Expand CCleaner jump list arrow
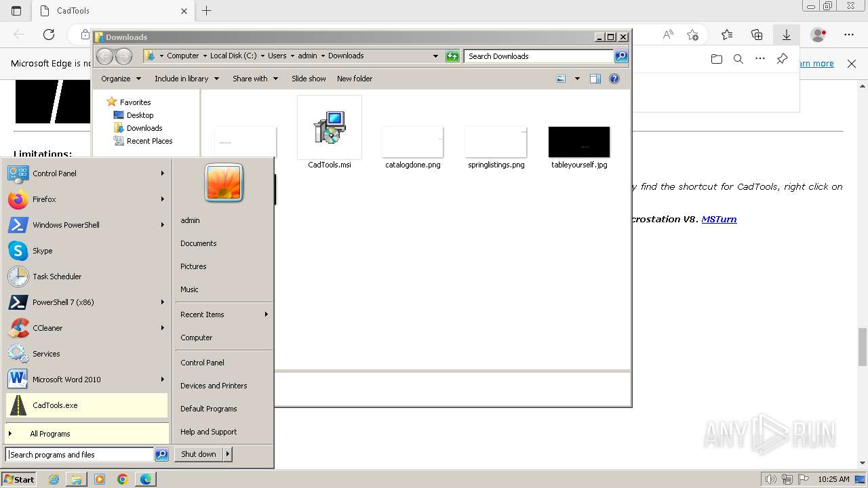Viewport: 868px width, 488px height. coord(163,328)
